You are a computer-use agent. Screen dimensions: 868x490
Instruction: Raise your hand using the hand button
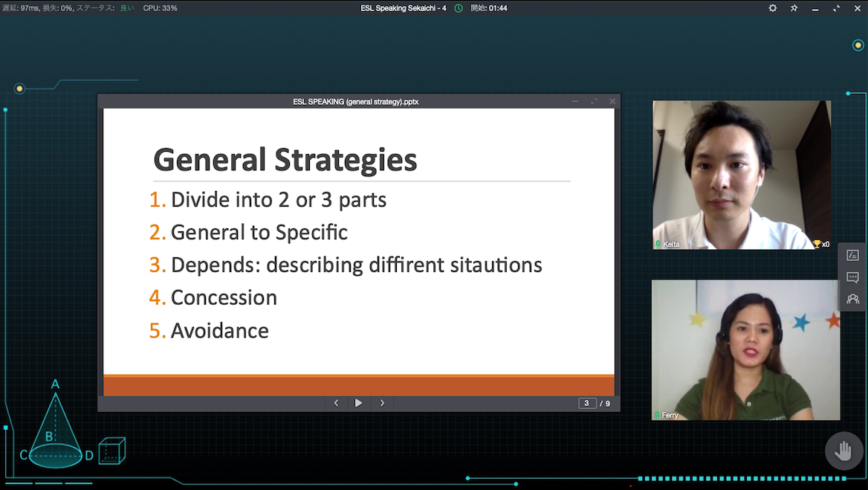(843, 451)
